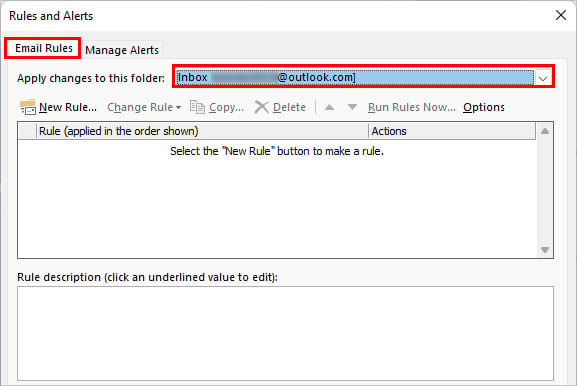Move rule up with the up arrow
The width and height of the screenshot is (577, 386).
[329, 107]
